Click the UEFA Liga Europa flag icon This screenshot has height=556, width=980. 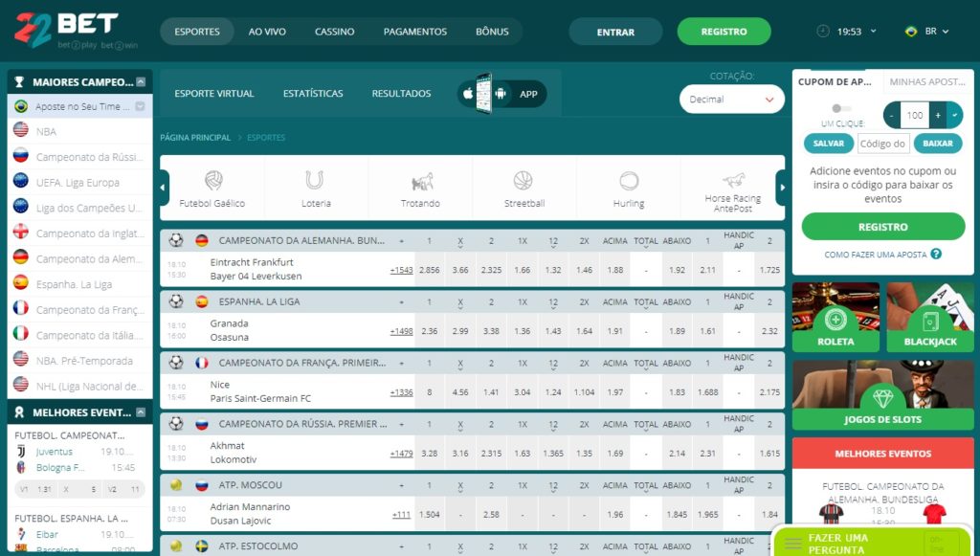tap(21, 181)
